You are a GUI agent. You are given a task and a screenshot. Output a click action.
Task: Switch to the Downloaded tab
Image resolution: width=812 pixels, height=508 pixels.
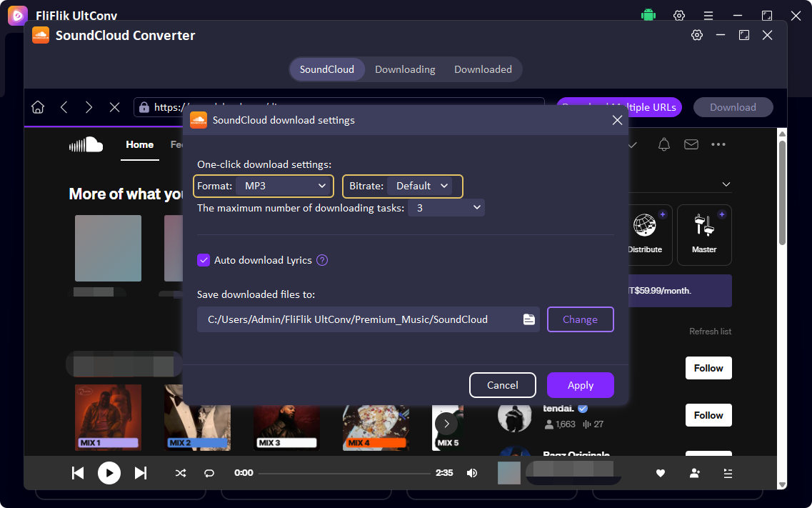483,69
